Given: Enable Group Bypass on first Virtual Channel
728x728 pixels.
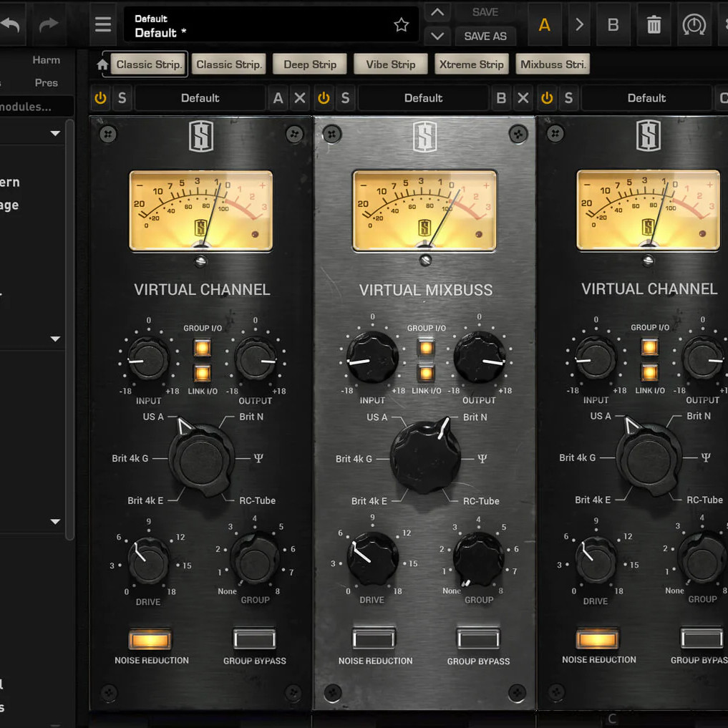Looking at the screenshot, I should point(254,639).
